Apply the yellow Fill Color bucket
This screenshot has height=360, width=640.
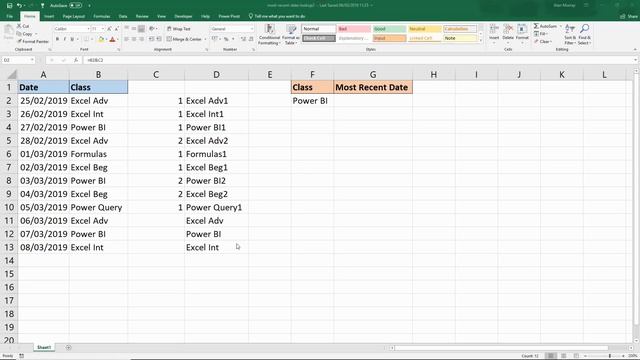(101, 40)
